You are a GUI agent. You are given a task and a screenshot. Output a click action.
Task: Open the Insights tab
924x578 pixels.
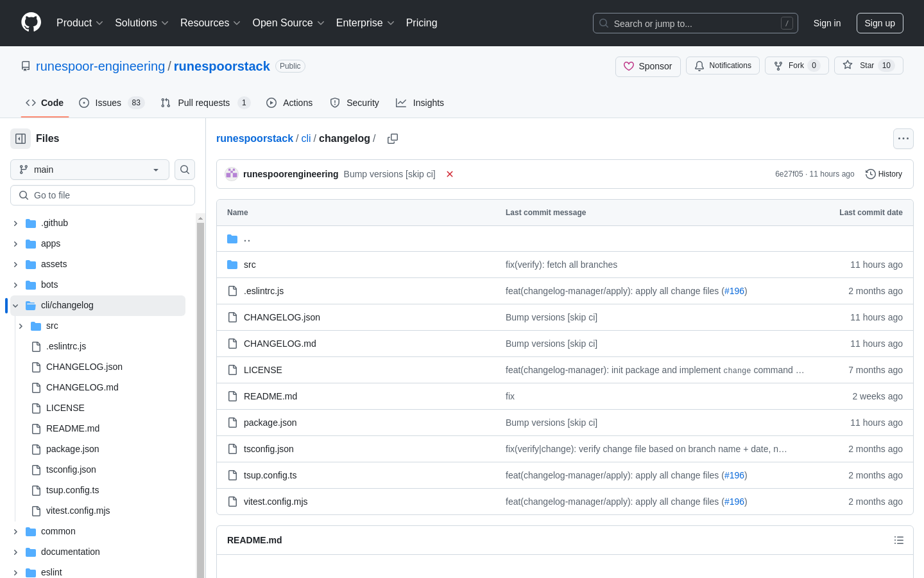420,103
